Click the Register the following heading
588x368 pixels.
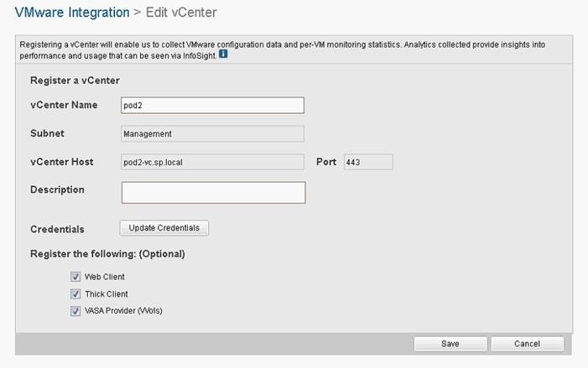(107, 254)
